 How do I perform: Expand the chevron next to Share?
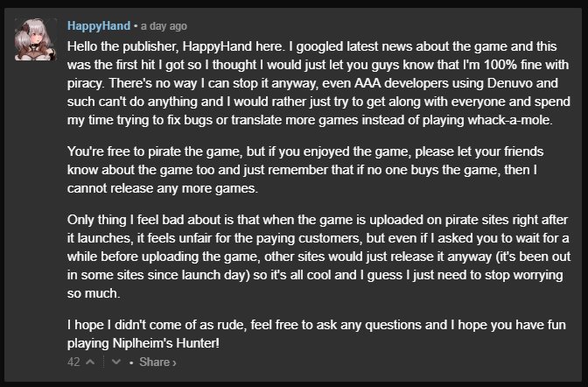click(173, 362)
